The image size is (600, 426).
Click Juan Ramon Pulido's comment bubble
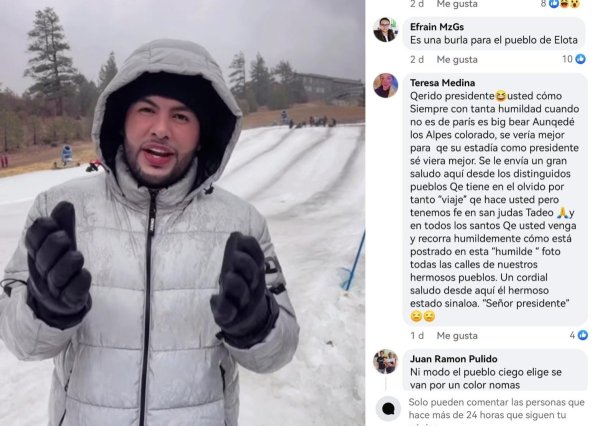pyautogui.click(x=495, y=370)
